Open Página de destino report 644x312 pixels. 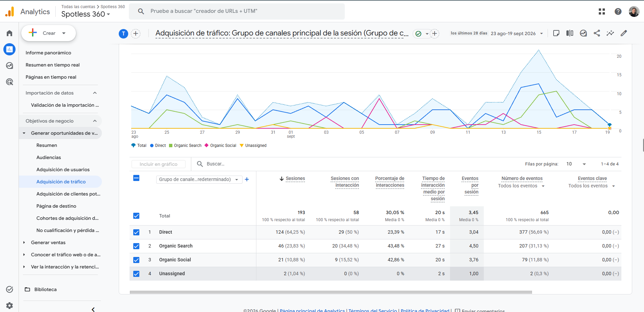[56, 206]
